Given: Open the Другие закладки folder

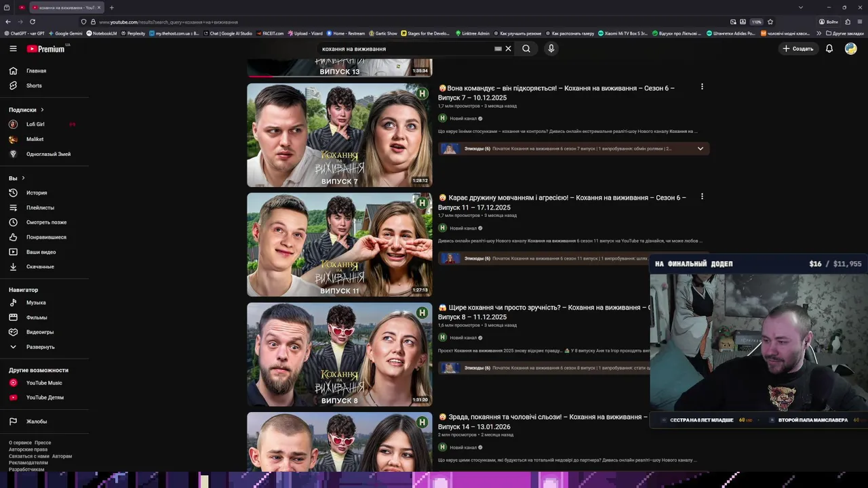Looking at the screenshot, I should click(x=845, y=33).
